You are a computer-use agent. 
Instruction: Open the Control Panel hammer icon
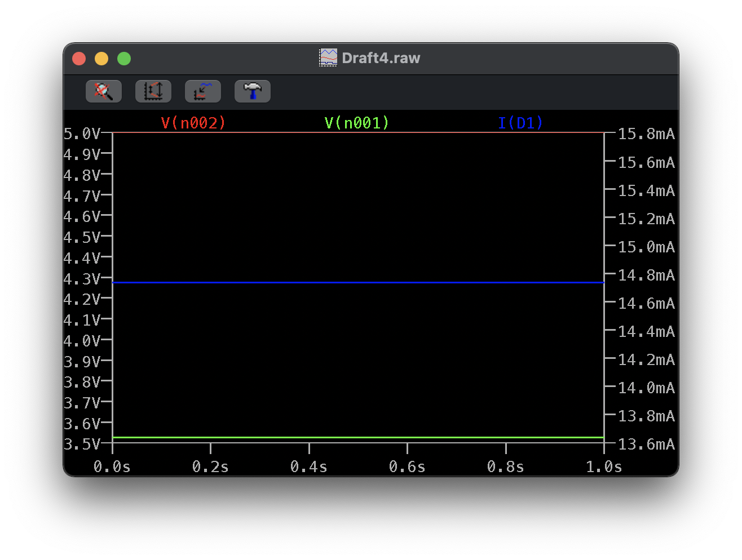[x=253, y=91]
